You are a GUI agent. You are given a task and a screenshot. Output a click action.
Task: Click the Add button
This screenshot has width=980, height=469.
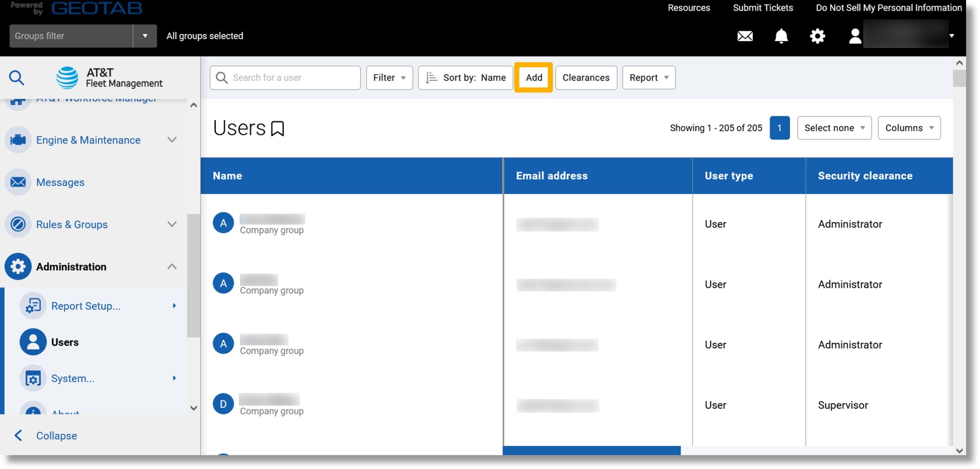click(534, 78)
